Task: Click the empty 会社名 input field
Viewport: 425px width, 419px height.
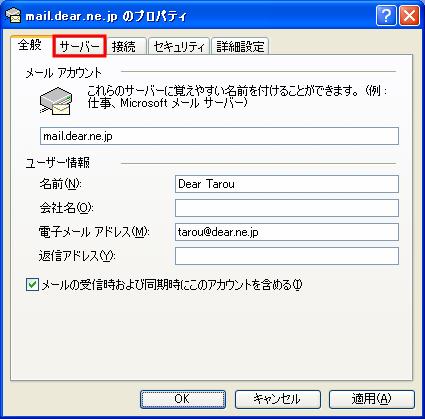Action: 287,208
